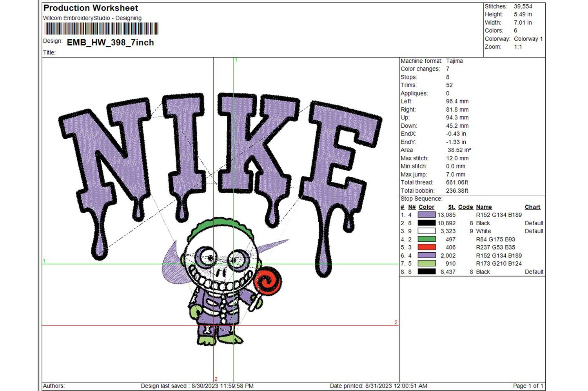Select the "Production Worksheet" heading
588x391 pixels.
point(91,8)
